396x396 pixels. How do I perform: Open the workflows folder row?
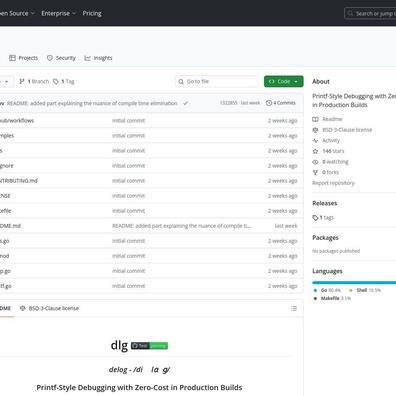151,121
